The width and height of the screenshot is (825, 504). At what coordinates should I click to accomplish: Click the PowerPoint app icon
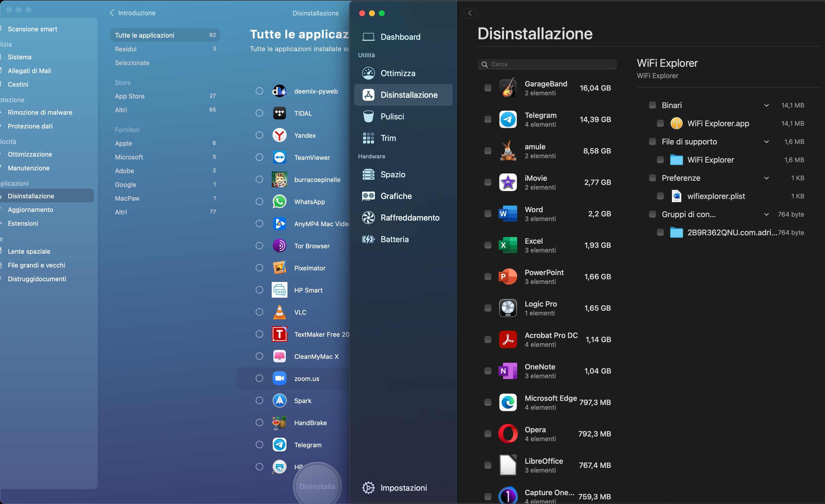[x=508, y=276]
